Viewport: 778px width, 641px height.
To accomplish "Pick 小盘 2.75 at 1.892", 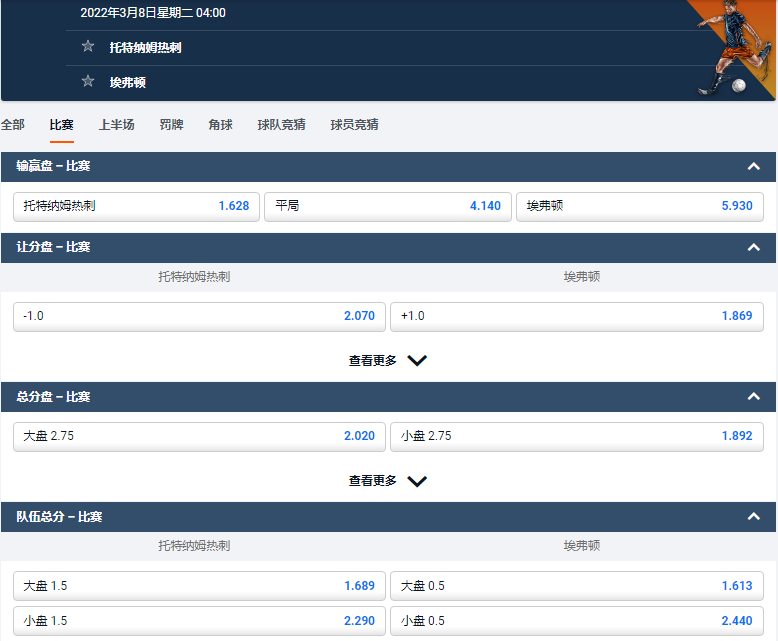I will pos(577,436).
